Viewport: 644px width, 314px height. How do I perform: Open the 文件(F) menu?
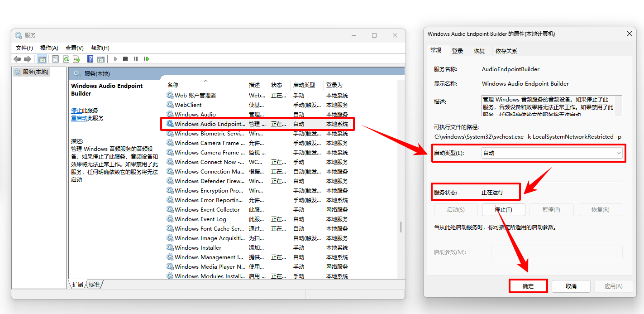[24, 48]
